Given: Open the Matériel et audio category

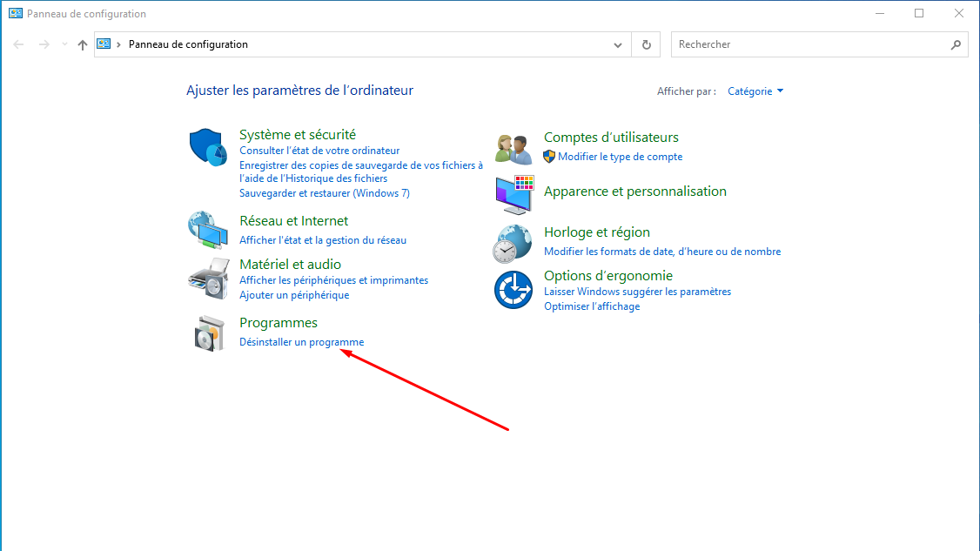Looking at the screenshot, I should coord(290,264).
